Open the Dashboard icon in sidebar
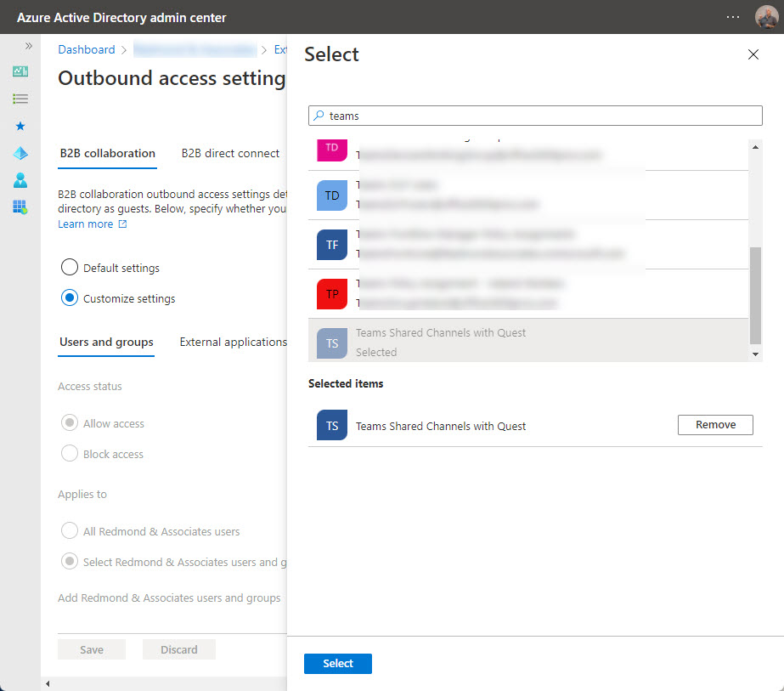Image resolution: width=784 pixels, height=691 pixels. (20, 71)
